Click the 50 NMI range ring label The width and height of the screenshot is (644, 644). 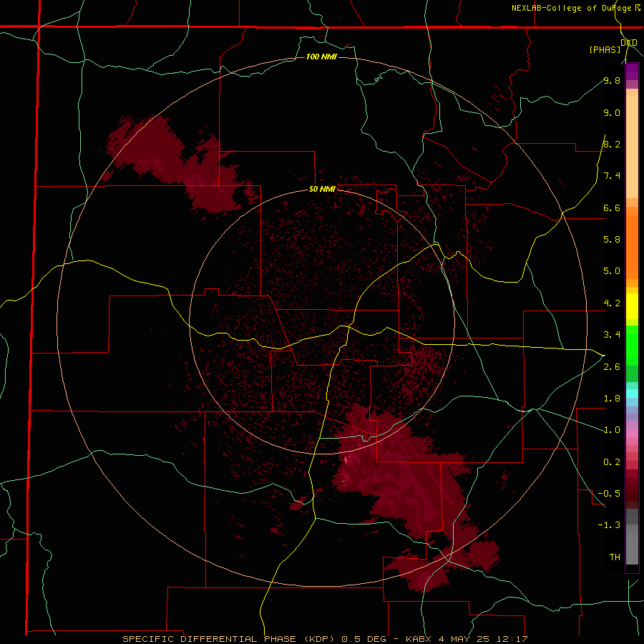click(x=322, y=189)
